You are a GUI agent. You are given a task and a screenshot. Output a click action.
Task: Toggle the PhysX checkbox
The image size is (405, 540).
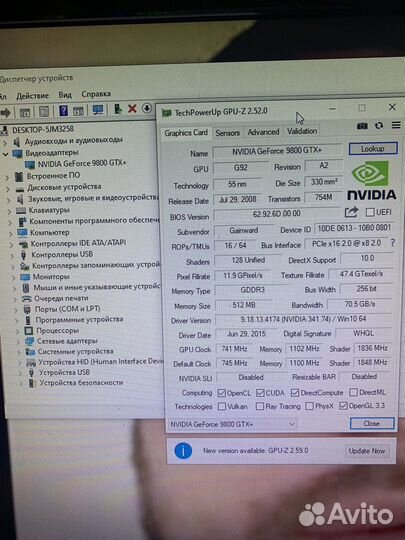click(x=310, y=406)
